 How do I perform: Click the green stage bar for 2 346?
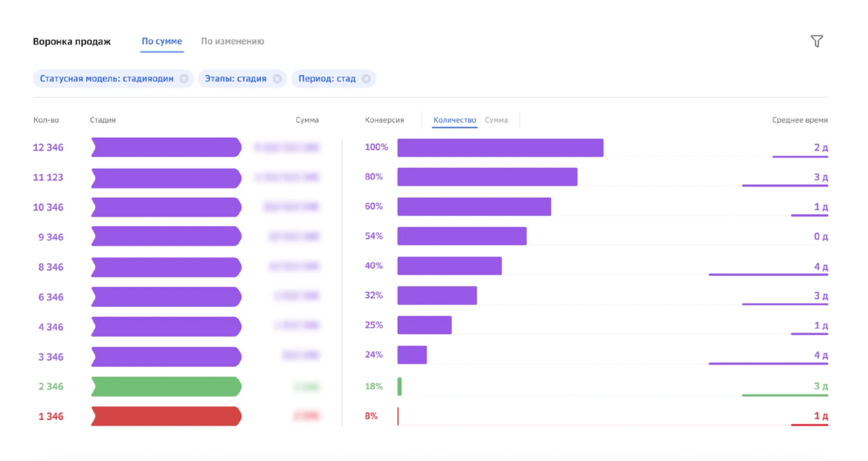click(166, 386)
